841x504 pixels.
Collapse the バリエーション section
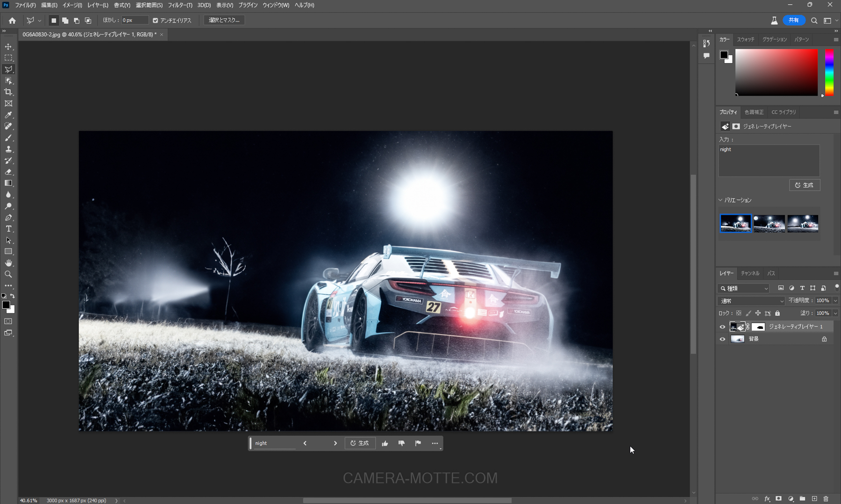(x=720, y=200)
